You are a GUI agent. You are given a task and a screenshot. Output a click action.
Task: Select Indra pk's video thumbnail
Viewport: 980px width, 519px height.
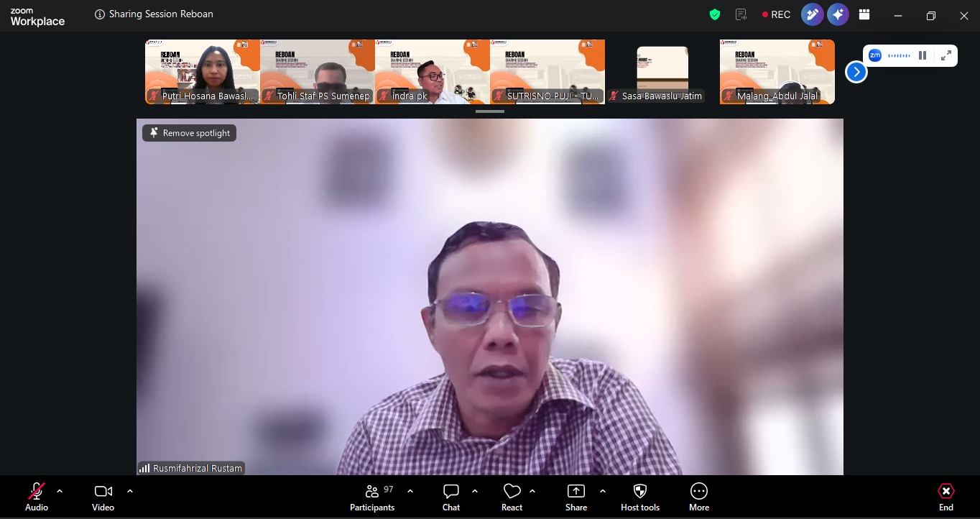point(433,72)
